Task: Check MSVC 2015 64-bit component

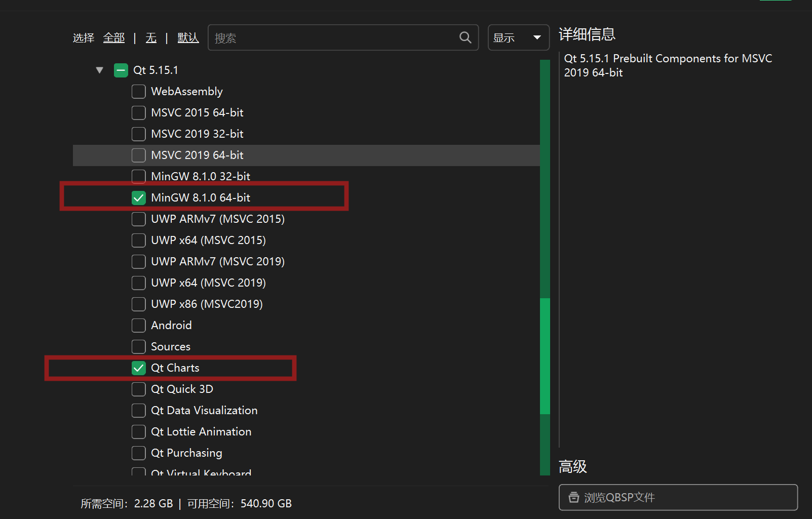Action: pos(138,113)
